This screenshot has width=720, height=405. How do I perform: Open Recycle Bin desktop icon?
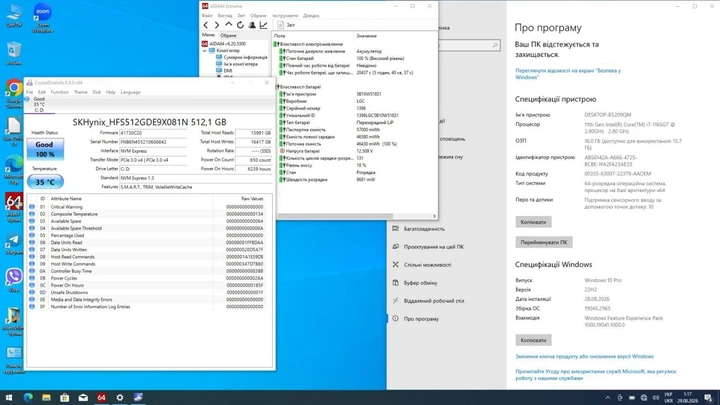[x=14, y=53]
